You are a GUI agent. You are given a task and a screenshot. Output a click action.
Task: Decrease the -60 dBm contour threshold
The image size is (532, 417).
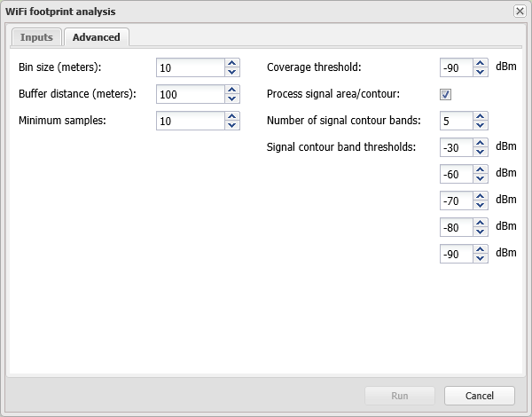(481, 178)
